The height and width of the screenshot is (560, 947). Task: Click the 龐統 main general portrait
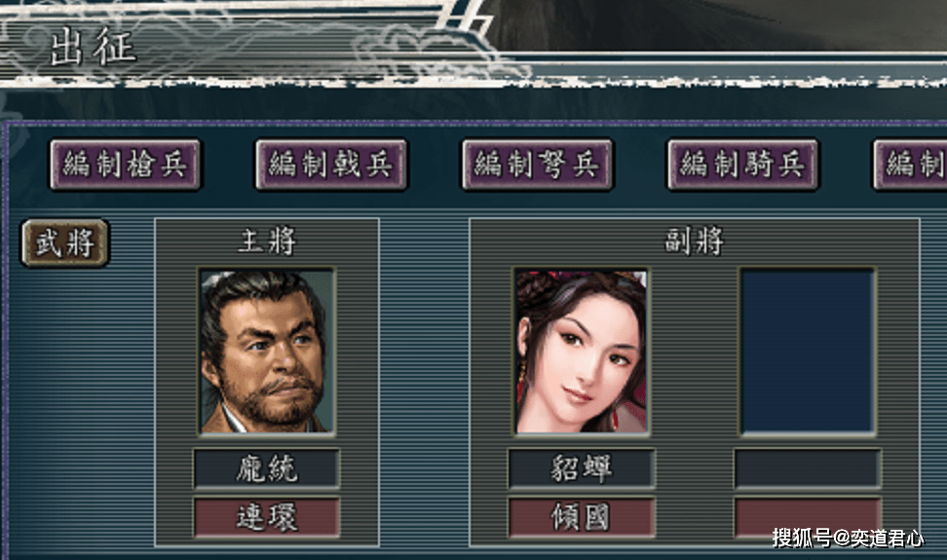tap(267, 352)
